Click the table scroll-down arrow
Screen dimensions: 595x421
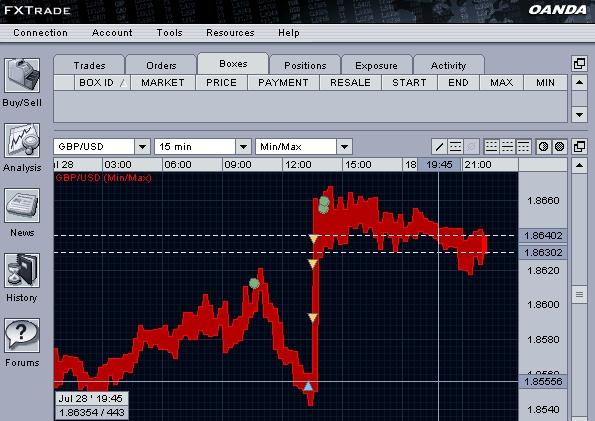(x=579, y=114)
